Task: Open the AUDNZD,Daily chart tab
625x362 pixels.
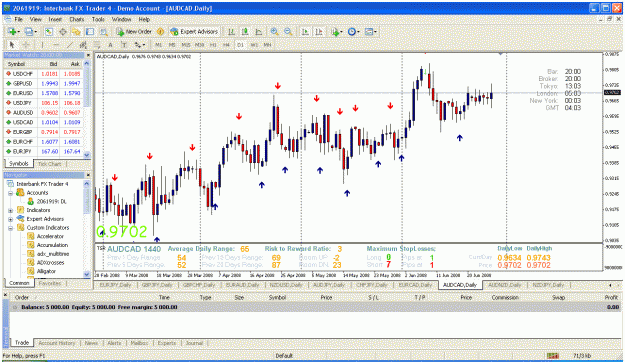Action: click(505, 285)
